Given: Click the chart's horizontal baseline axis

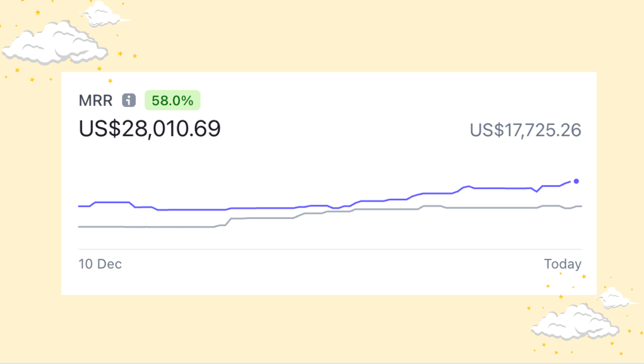Looking at the screenshot, I should pyautogui.click(x=330, y=249).
